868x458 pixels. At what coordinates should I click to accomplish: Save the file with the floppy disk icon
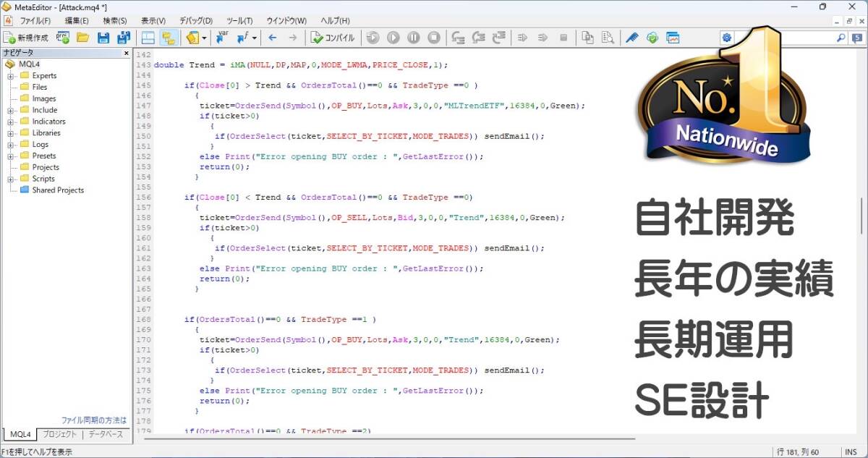pos(103,38)
